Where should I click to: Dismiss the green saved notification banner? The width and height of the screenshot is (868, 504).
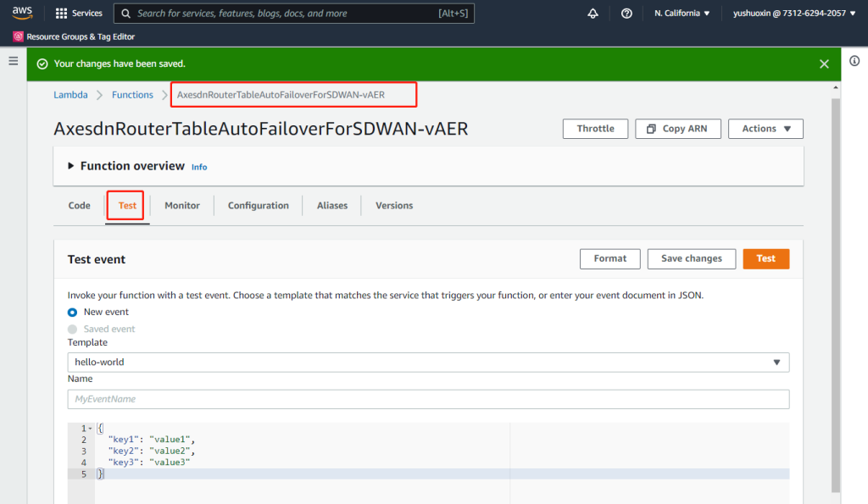point(824,64)
